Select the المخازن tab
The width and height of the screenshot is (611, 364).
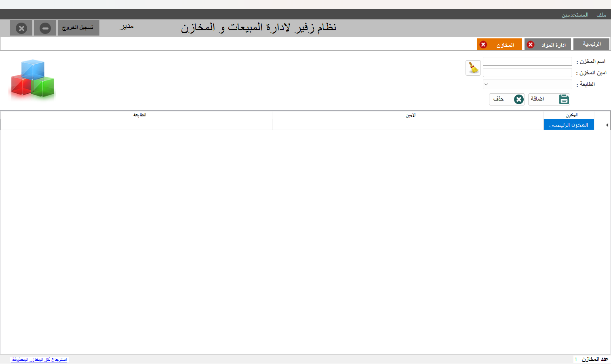[499, 44]
